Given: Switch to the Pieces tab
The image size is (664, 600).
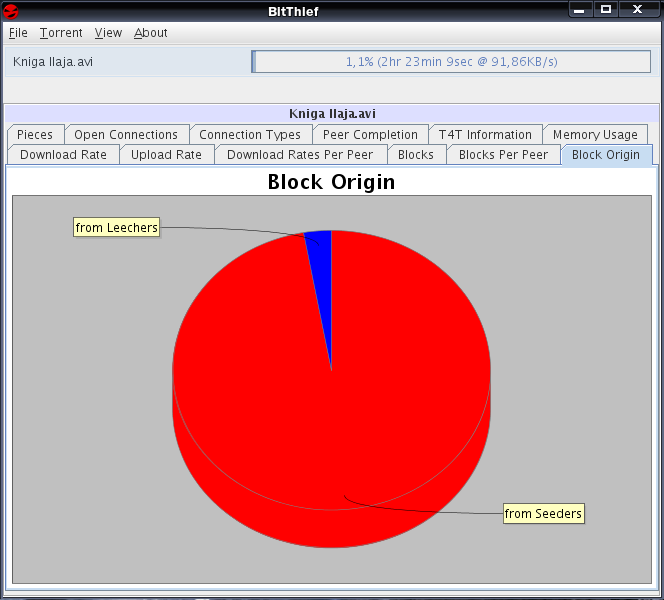Looking at the screenshot, I should pyautogui.click(x=36, y=135).
